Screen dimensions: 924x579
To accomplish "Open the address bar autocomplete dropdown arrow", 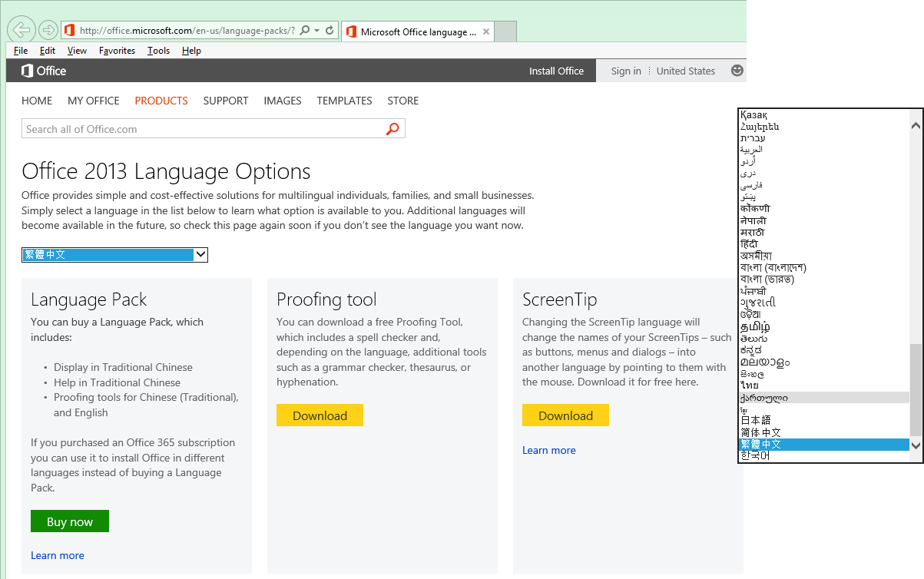I will tap(317, 31).
